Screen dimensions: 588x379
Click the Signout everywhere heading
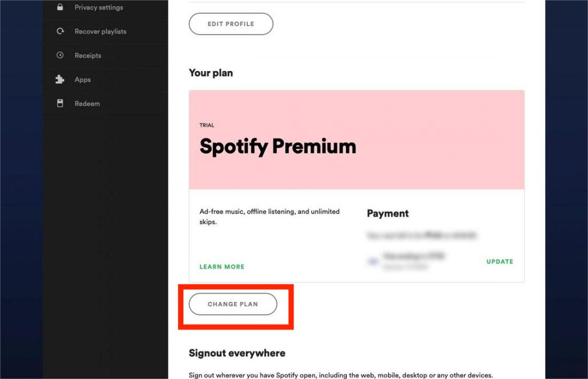(x=237, y=353)
